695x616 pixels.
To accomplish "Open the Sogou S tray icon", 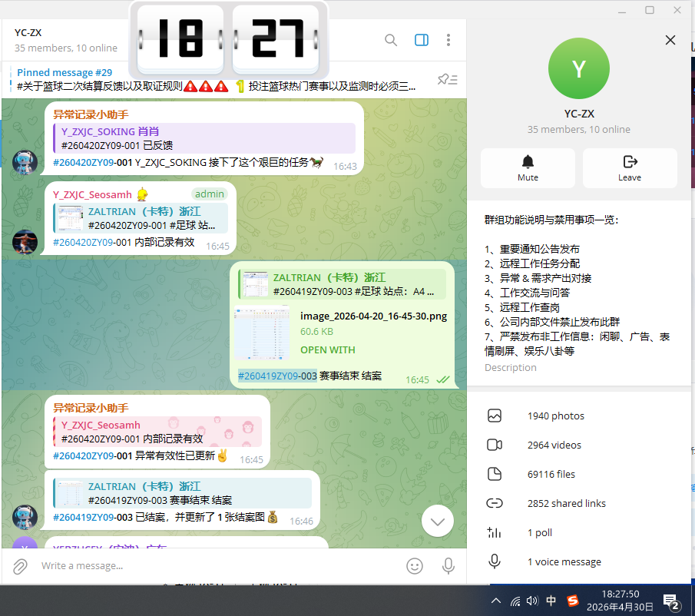I will pyautogui.click(x=573, y=601).
